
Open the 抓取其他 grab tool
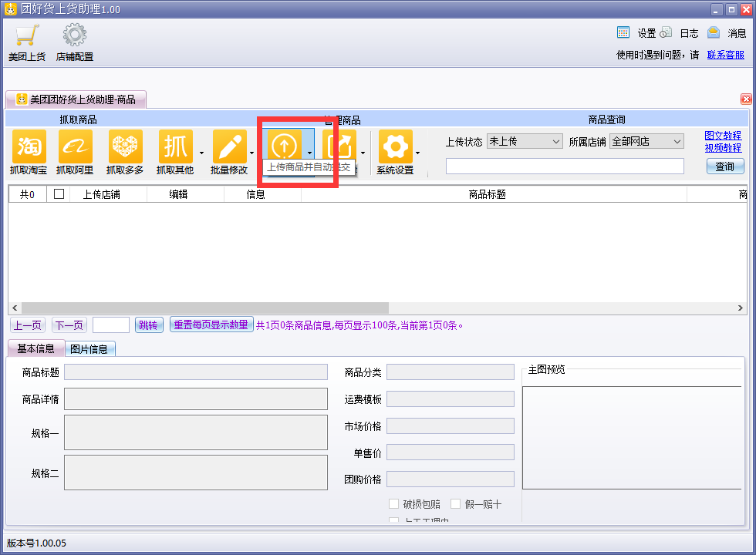click(176, 146)
